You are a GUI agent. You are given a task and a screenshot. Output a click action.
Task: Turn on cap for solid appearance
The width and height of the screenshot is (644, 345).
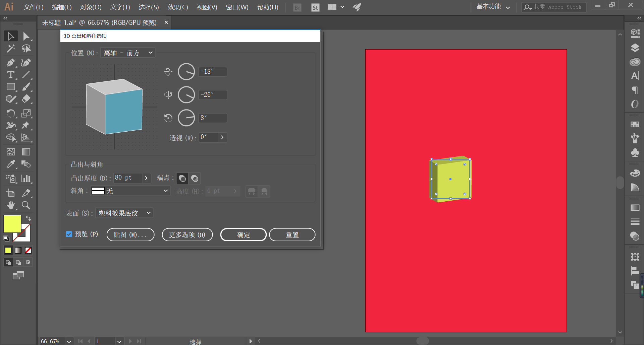coord(182,178)
